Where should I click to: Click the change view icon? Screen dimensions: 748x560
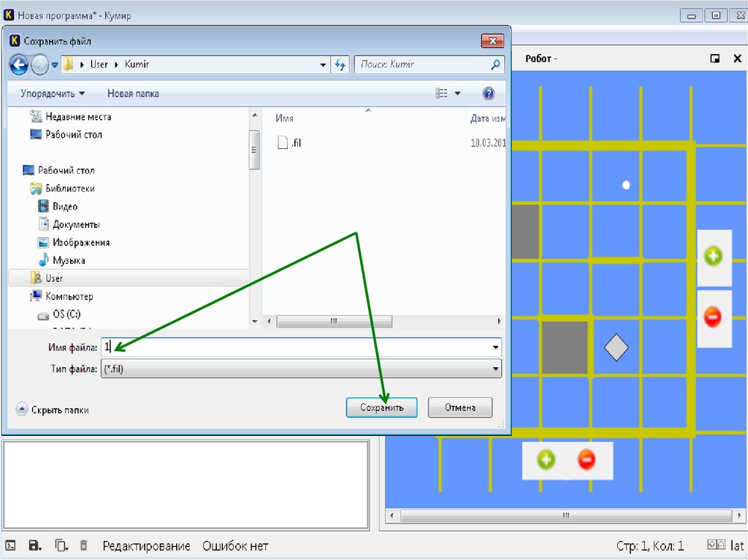pyautogui.click(x=441, y=93)
